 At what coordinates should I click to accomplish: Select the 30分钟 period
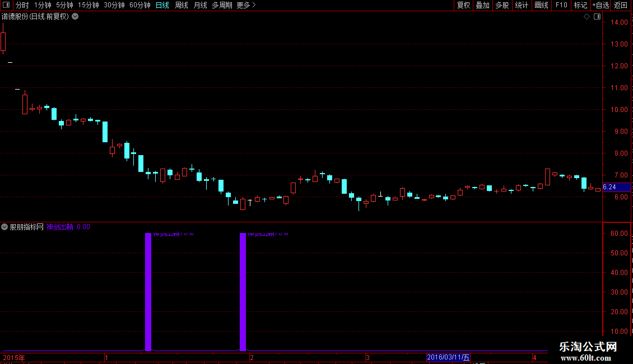[114, 5]
